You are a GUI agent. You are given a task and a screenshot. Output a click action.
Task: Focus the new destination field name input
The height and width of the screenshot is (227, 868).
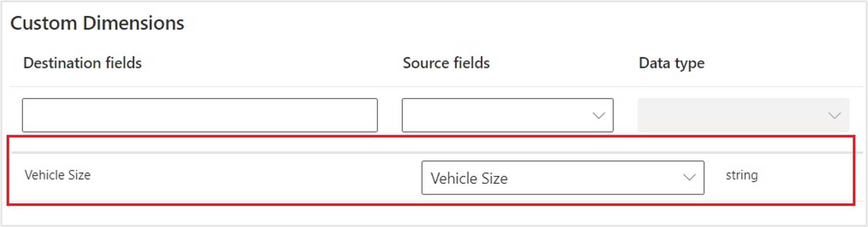coord(200,115)
